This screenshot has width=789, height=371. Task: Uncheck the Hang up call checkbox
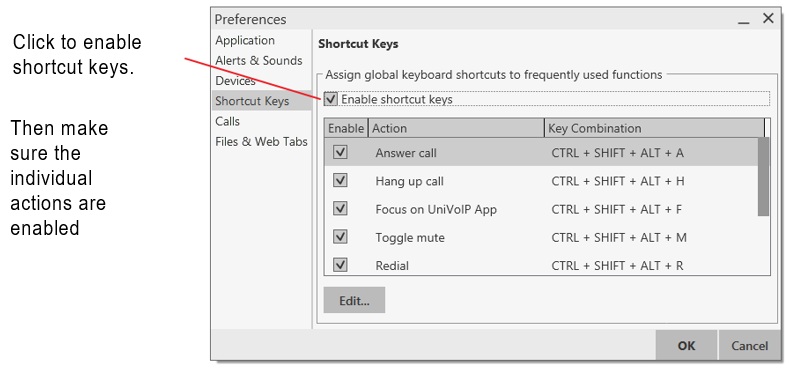pos(340,180)
